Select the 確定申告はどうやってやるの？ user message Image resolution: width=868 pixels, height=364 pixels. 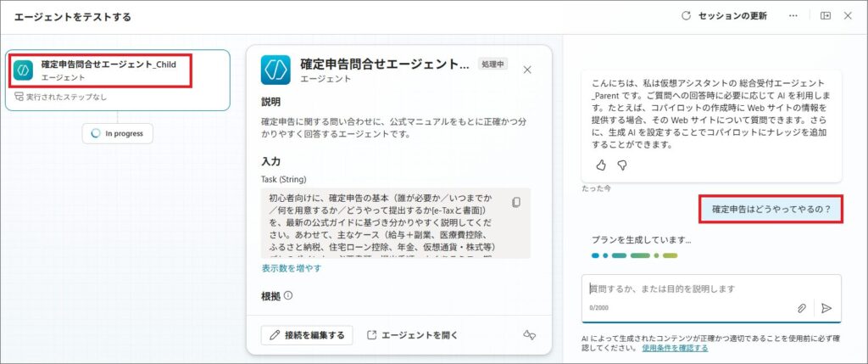tap(771, 209)
